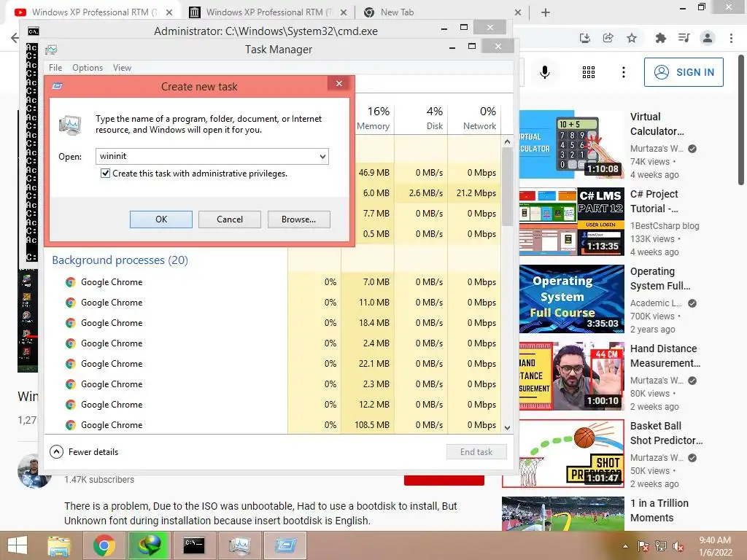
Task: Click Cancel in the Create new task dialog
Action: coord(230,219)
